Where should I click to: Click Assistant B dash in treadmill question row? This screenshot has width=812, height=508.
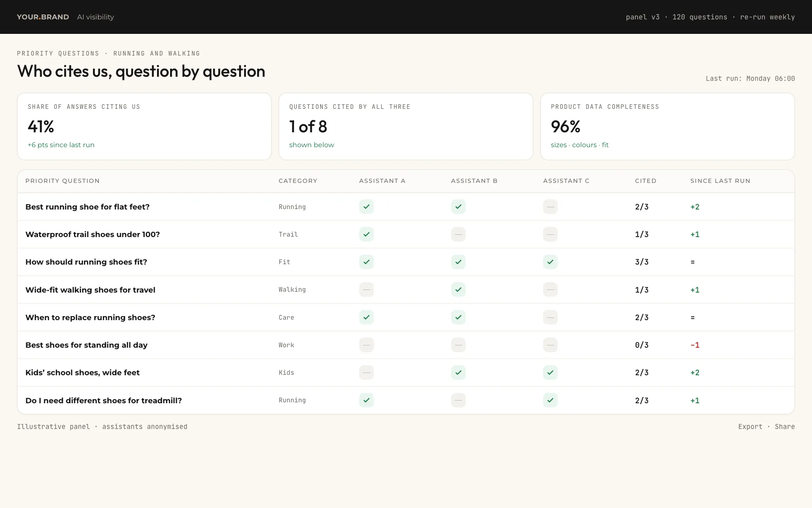458,400
